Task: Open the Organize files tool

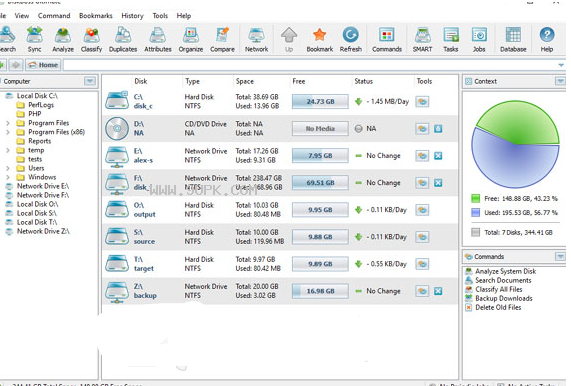Action: pyautogui.click(x=190, y=39)
